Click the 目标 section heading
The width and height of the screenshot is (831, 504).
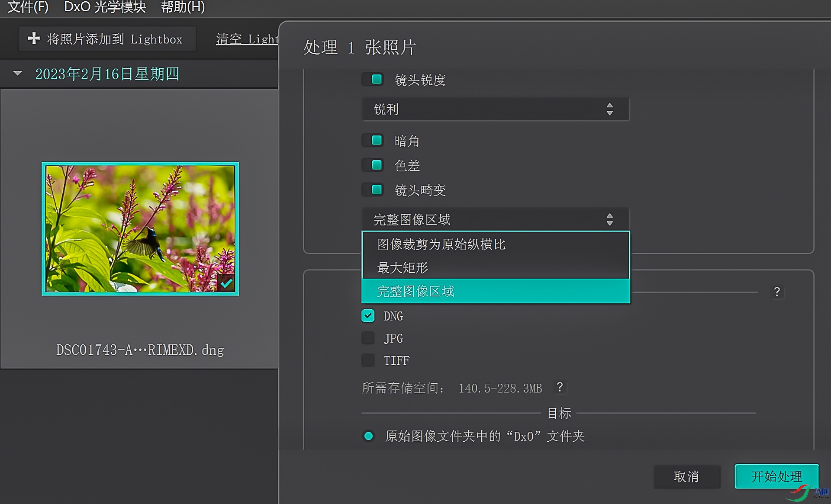click(559, 413)
